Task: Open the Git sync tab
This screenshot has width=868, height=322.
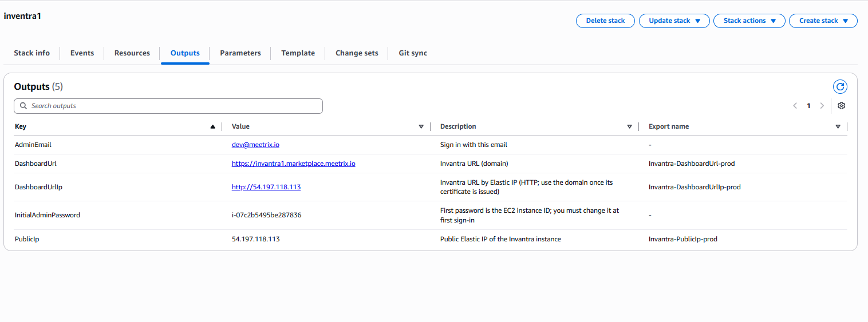Action: pyautogui.click(x=413, y=53)
